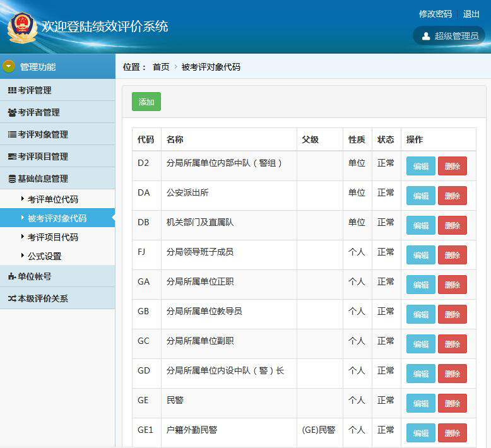Select 考评单位代码 submenu item
This screenshot has height=448, width=491.
tap(52, 199)
